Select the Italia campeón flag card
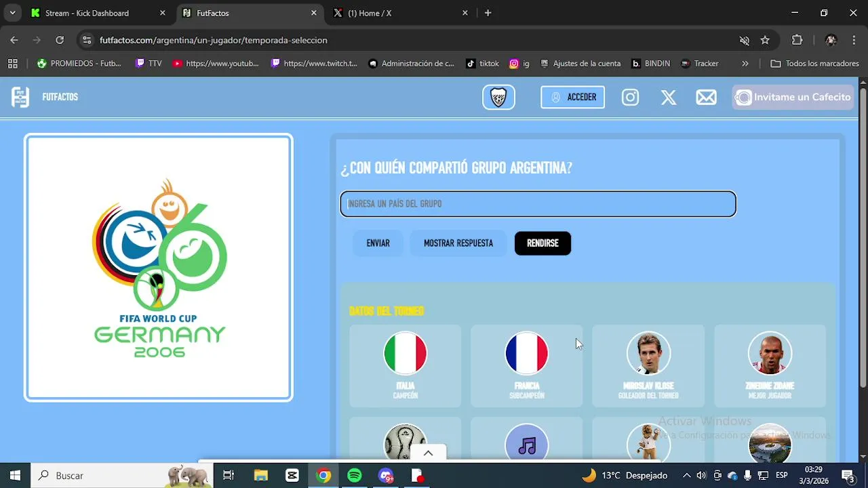The height and width of the screenshot is (488, 868). point(406,366)
